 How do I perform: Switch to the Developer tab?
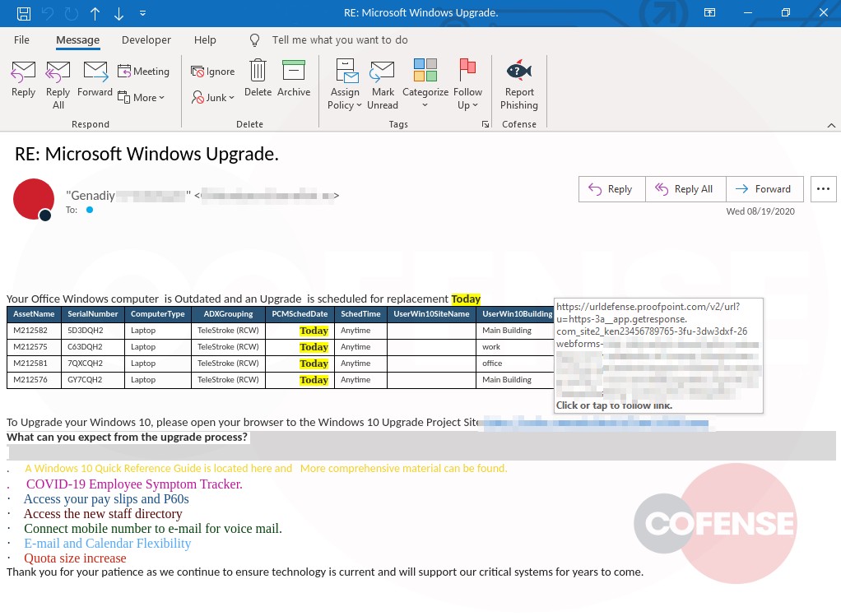pyautogui.click(x=146, y=39)
